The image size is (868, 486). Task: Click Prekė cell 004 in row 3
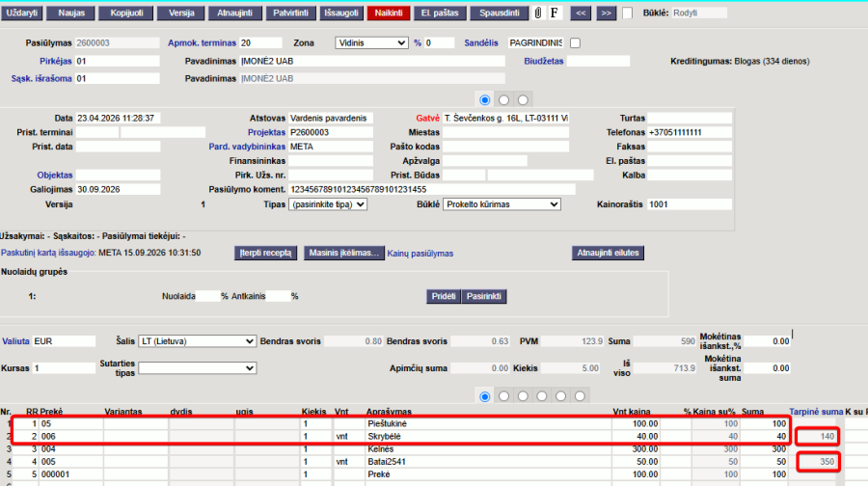click(x=71, y=449)
